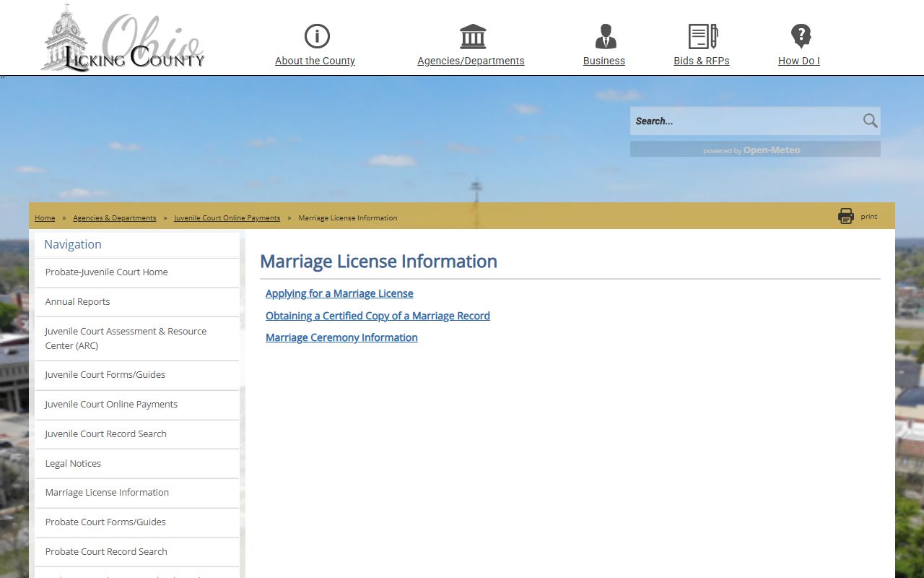Viewport: 924px width, 578px height.
Task: Click the About the County info icon
Action: [317, 36]
